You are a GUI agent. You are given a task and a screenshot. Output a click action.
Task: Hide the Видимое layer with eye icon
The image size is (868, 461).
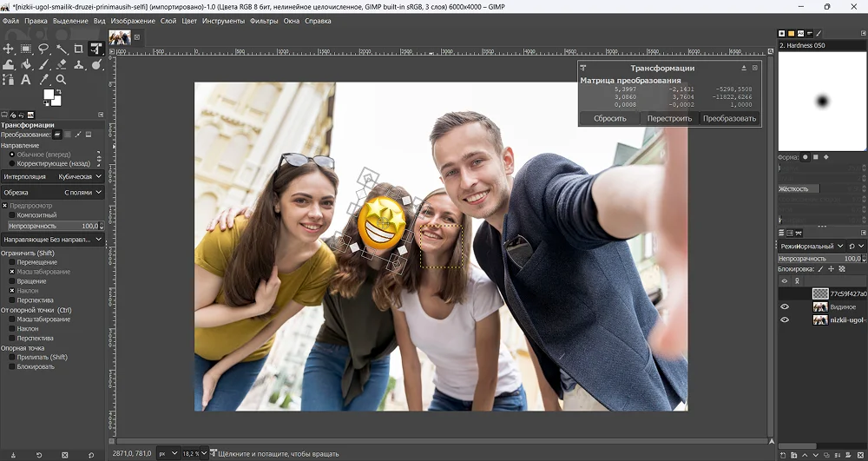pyautogui.click(x=785, y=306)
